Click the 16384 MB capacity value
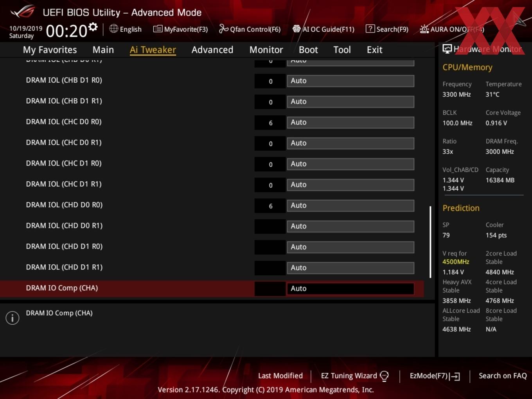The height and width of the screenshot is (399, 532). tap(500, 180)
